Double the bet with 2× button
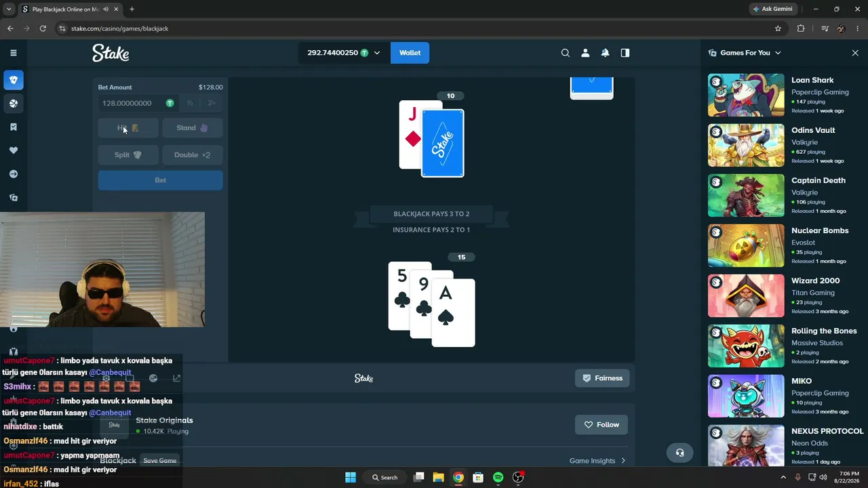The height and width of the screenshot is (488, 868). click(212, 103)
